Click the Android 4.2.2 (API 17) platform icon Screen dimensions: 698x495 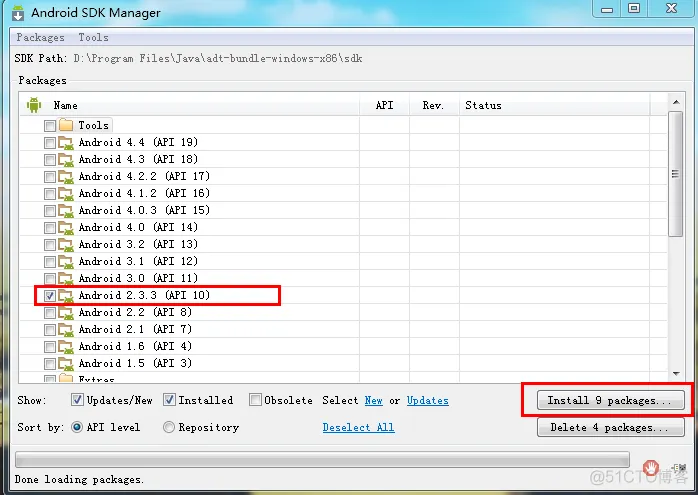coord(66,177)
